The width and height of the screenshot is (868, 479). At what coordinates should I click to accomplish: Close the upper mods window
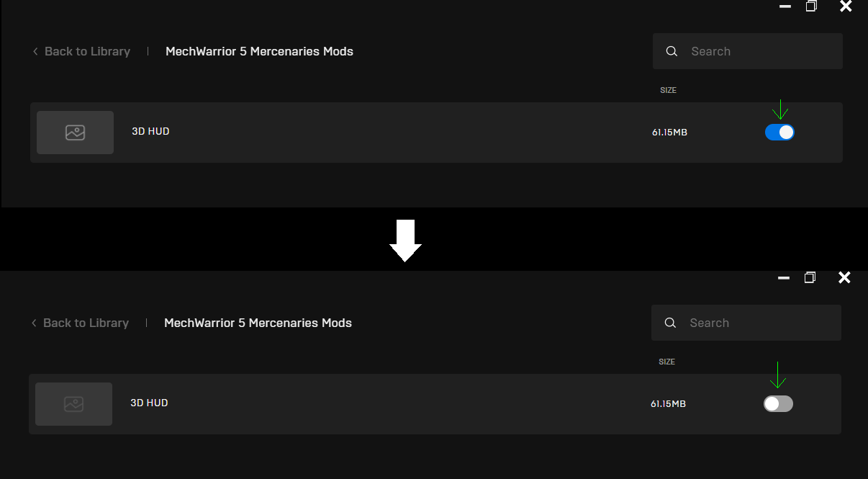pos(846,6)
